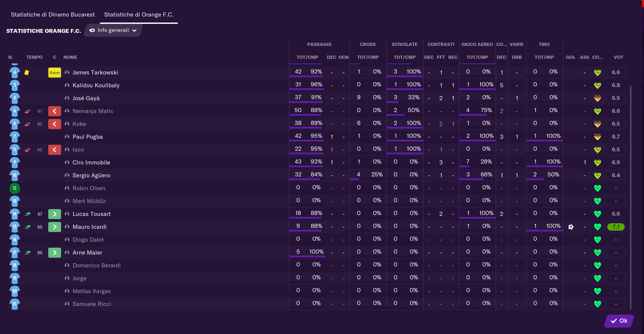Switch to Statistiche di Dinamo Bucarest tab
Screen dimensions: 644x334
[53, 14]
